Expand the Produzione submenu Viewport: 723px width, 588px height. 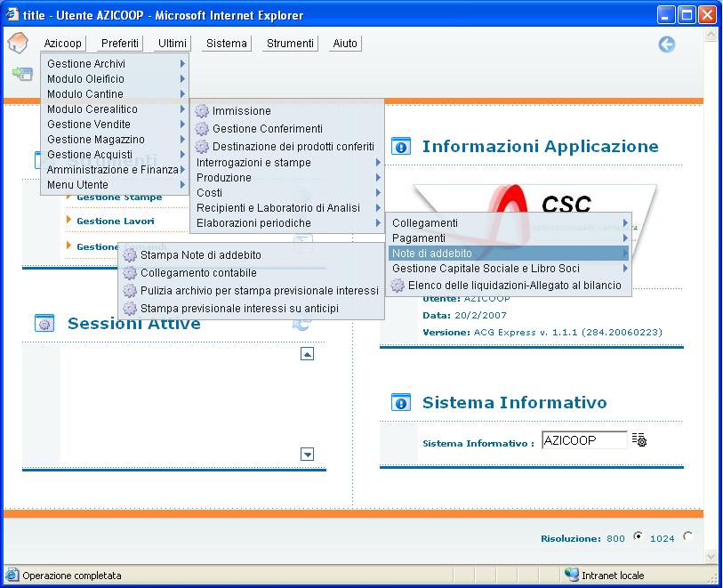point(287,178)
